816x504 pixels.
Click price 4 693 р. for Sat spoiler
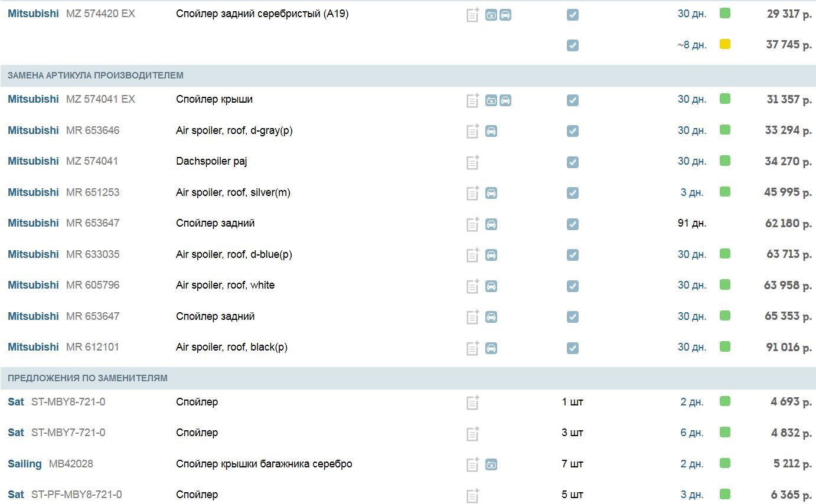pos(791,402)
